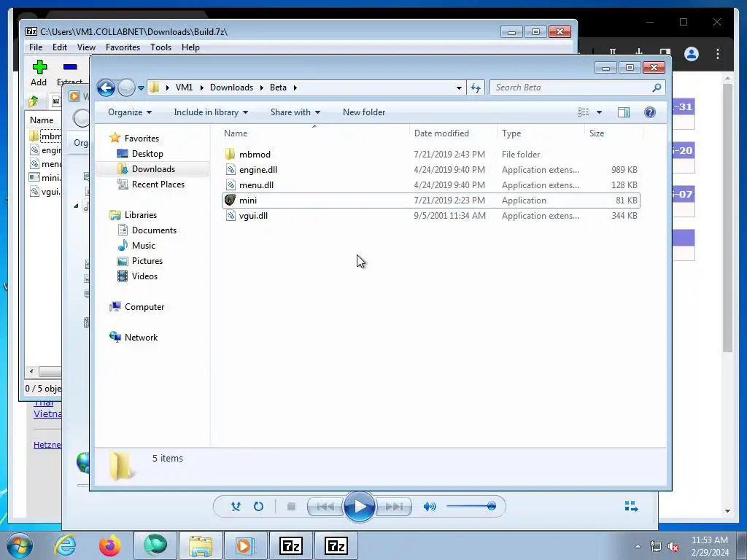Click the Explorer Forward arrow button
The height and width of the screenshot is (560, 747).
click(x=126, y=87)
